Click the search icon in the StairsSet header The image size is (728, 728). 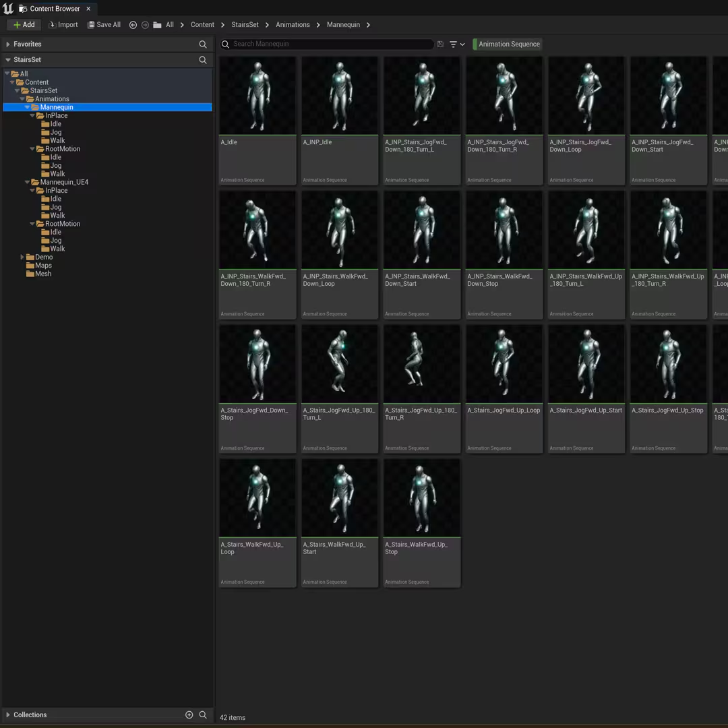pos(203,60)
